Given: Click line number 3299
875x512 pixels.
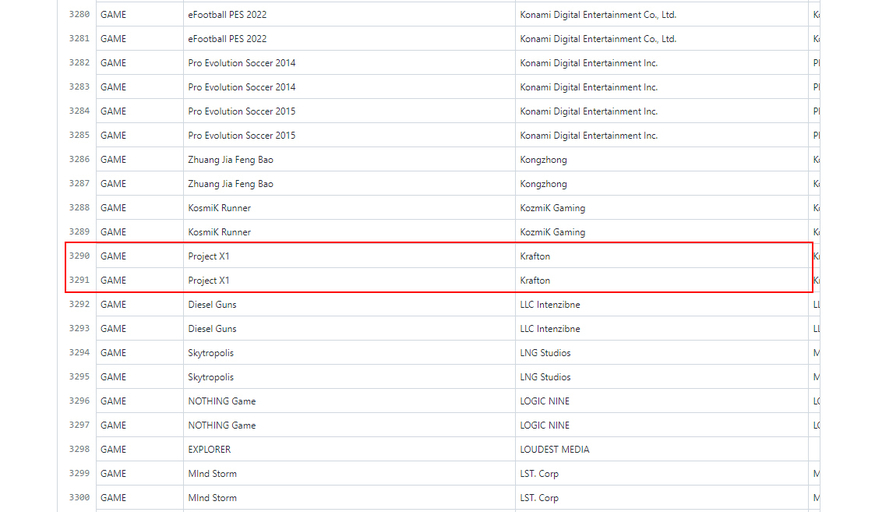Looking at the screenshot, I should click(79, 473).
